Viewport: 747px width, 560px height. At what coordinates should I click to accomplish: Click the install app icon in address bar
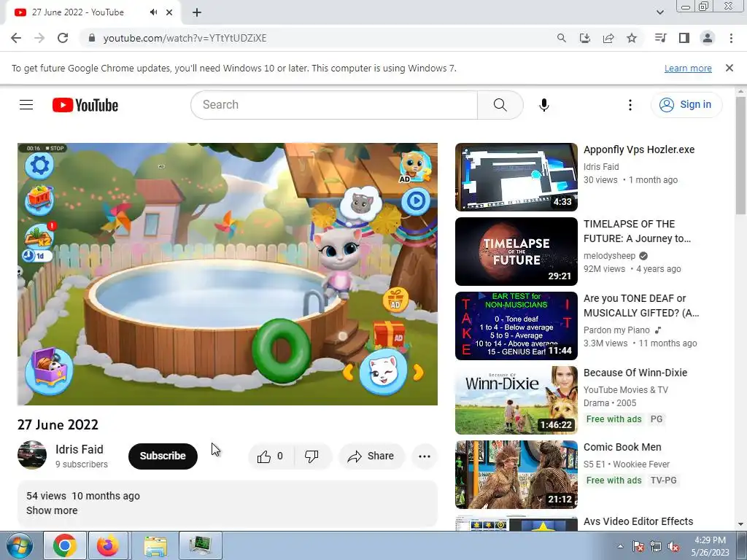click(x=584, y=38)
